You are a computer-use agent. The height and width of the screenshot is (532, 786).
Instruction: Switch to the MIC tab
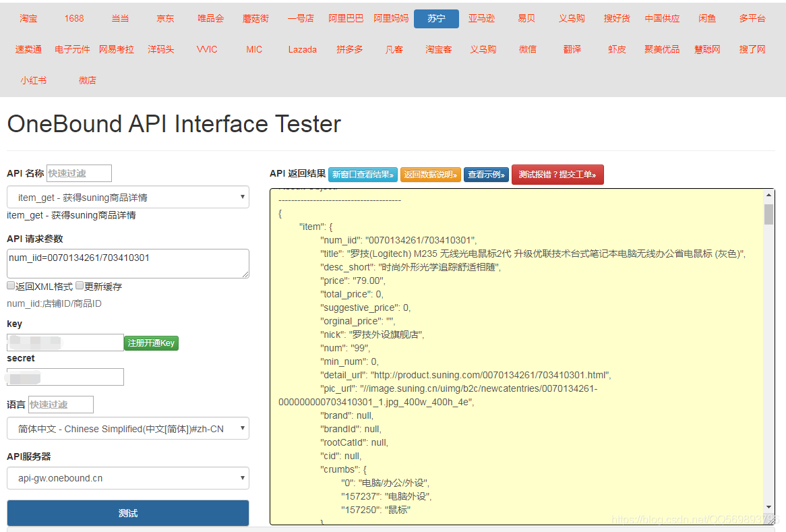point(254,49)
